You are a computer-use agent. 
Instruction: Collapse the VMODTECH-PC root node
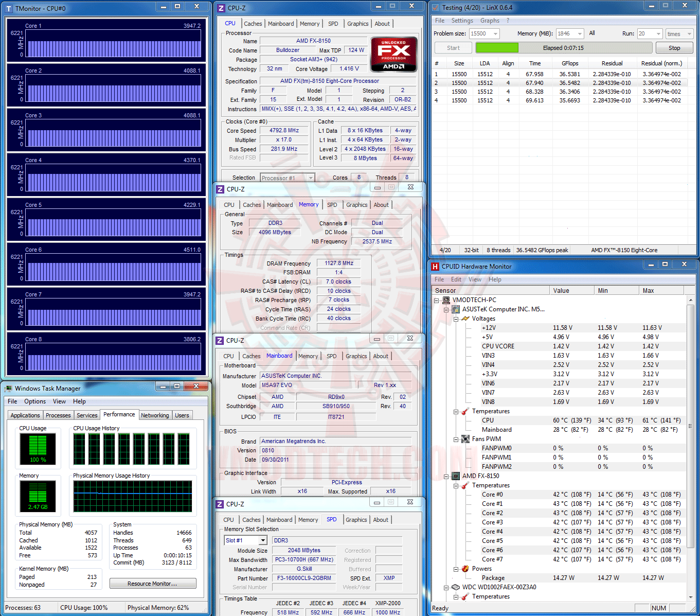point(437,301)
